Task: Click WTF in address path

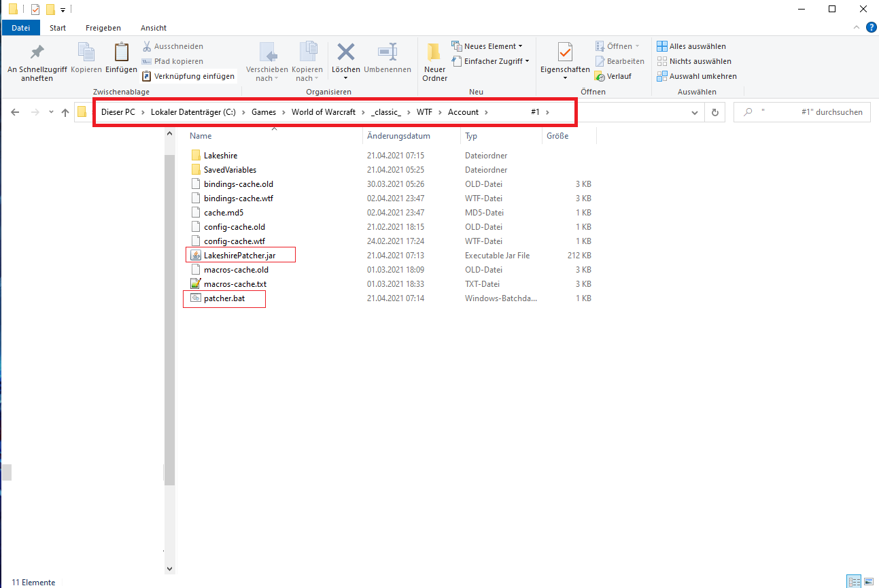Action: click(x=424, y=112)
